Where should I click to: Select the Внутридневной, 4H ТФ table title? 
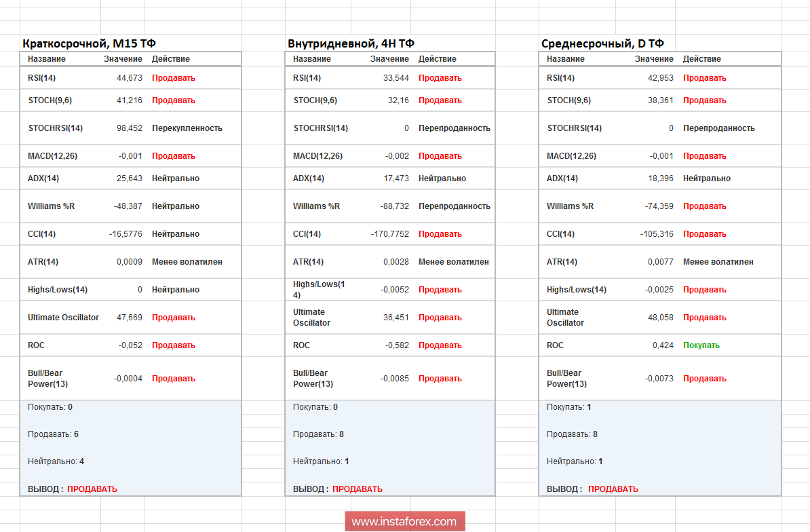(351, 43)
